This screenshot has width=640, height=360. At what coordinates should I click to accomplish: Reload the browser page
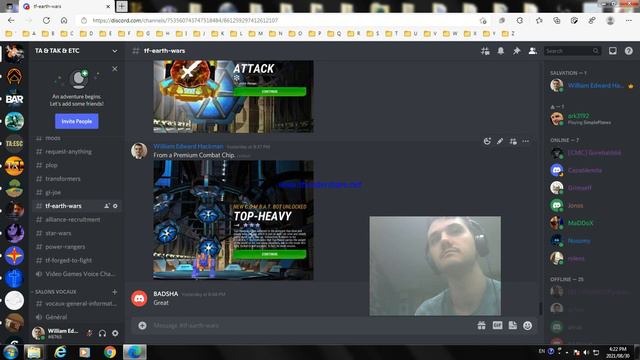[x=46, y=20]
